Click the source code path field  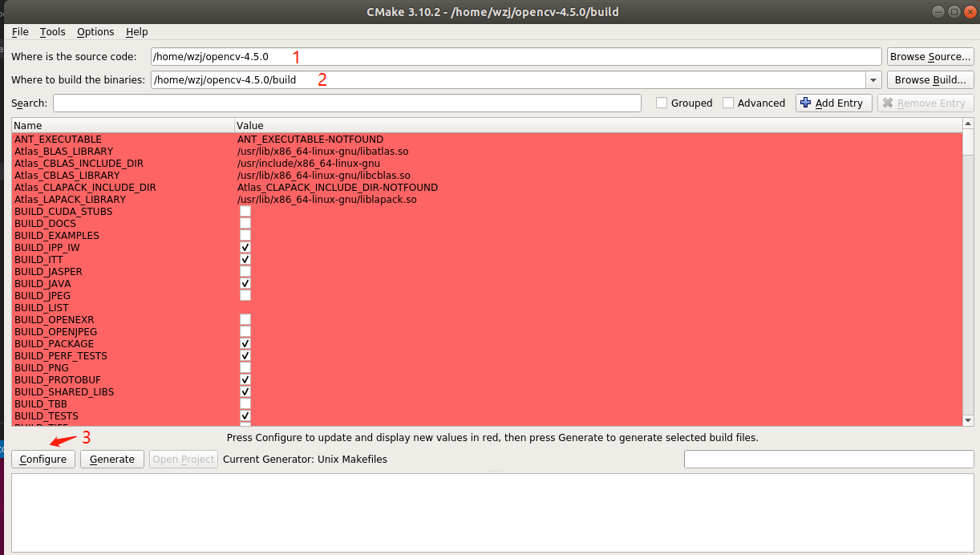(x=516, y=57)
